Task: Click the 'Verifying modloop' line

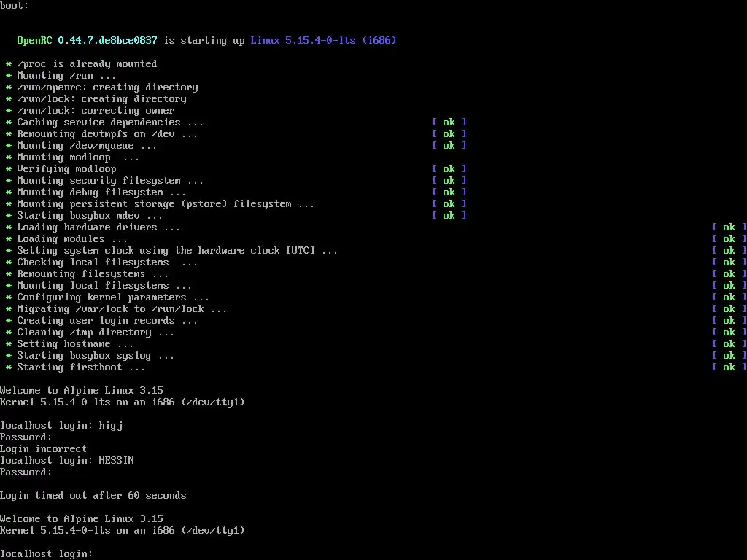Action: pyautogui.click(x=66, y=169)
